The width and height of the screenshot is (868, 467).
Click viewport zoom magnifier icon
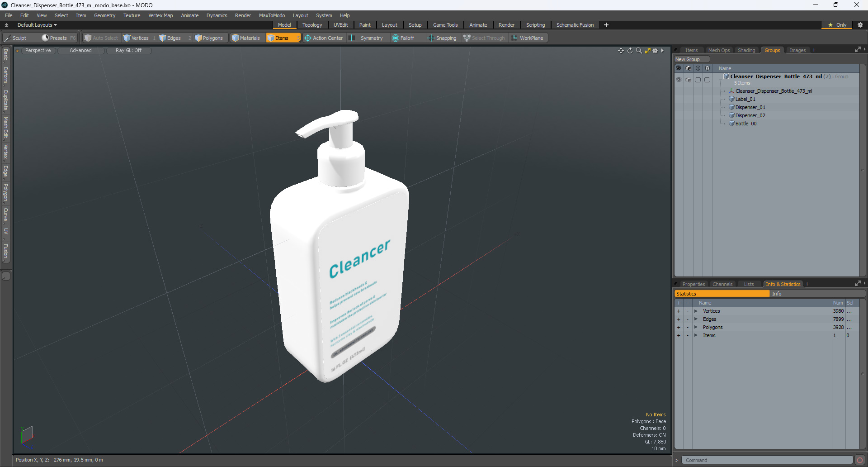[x=639, y=51]
